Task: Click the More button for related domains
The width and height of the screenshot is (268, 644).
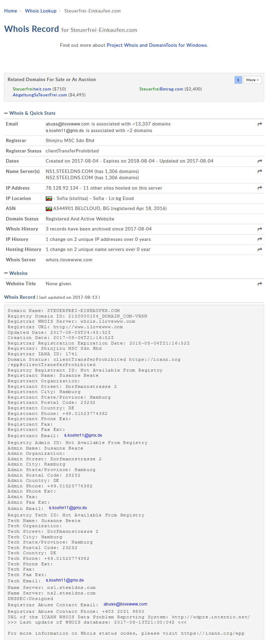Action: [x=252, y=80]
